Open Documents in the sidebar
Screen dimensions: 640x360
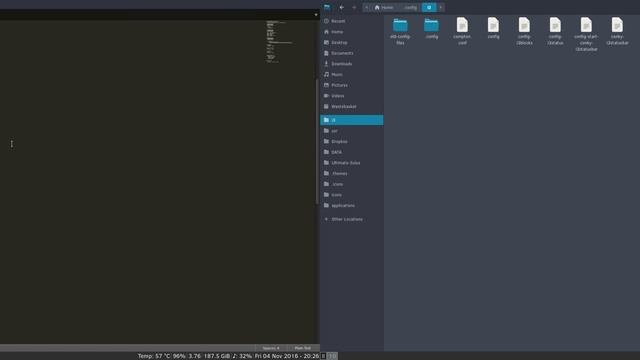click(x=351, y=53)
